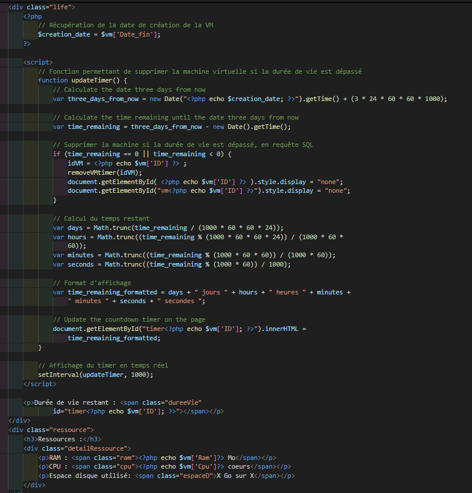Click the 'setInterval(updateTimer, 1000);' line
This screenshot has width=472, height=493.
[96, 375]
